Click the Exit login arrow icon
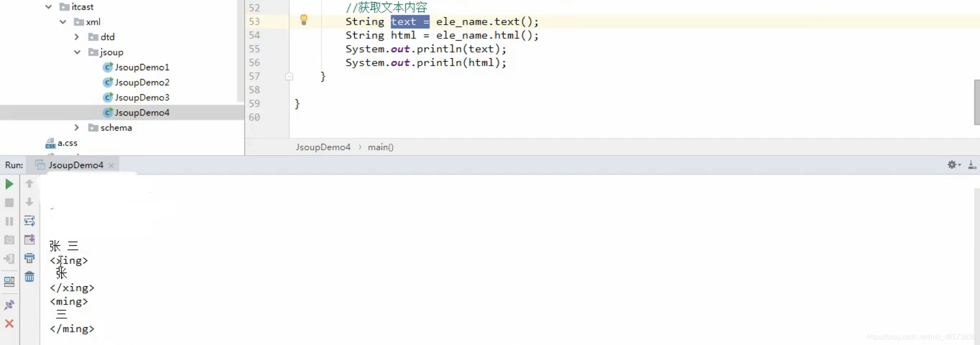980x345 pixels. (x=9, y=259)
